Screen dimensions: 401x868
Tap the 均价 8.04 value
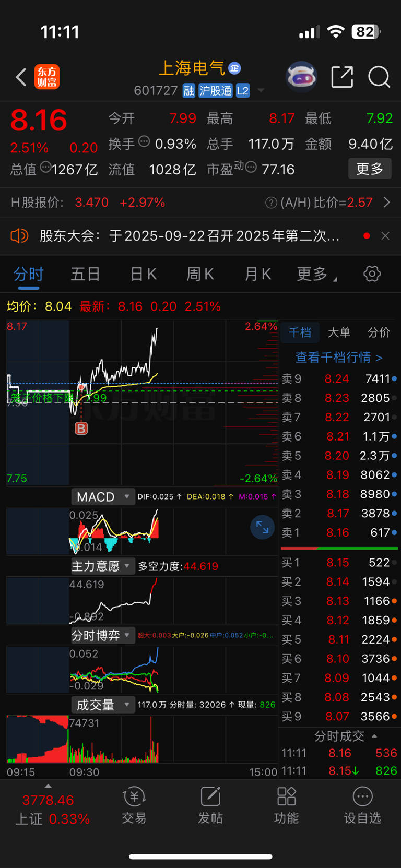[58, 306]
